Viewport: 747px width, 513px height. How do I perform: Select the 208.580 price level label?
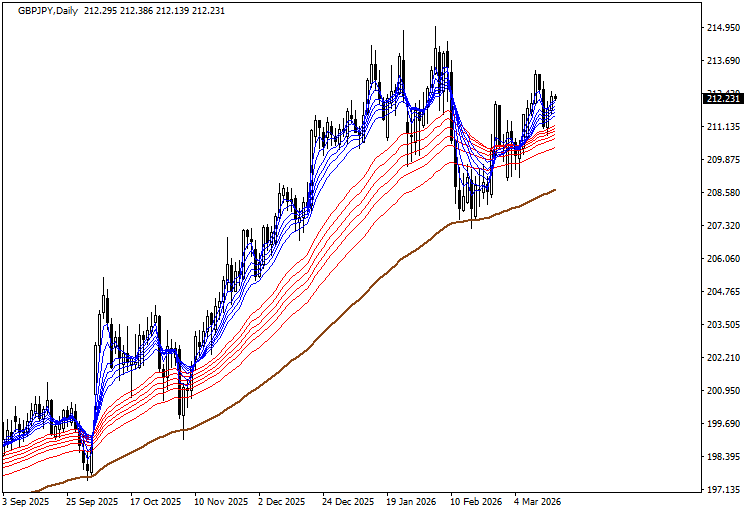tap(722, 193)
